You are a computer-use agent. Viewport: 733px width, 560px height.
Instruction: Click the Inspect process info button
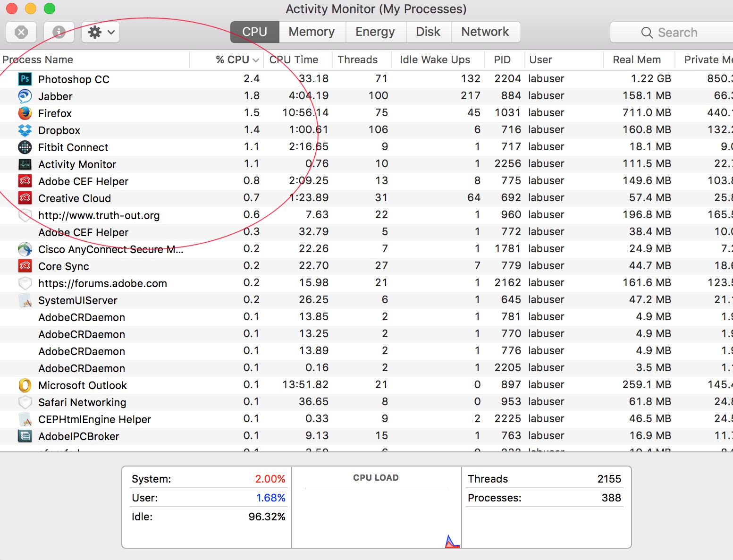pyautogui.click(x=59, y=32)
